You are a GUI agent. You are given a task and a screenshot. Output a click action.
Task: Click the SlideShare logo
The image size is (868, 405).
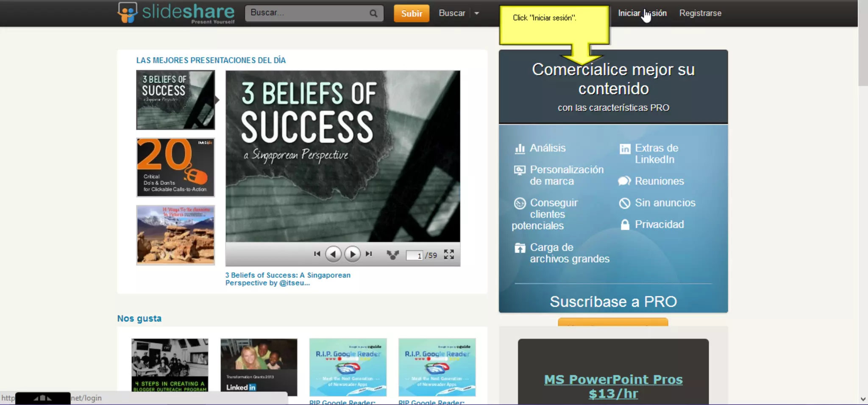176,13
